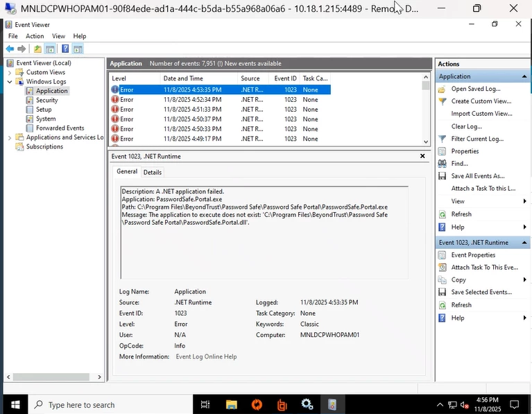Open the View menu in menu bar

click(x=58, y=36)
